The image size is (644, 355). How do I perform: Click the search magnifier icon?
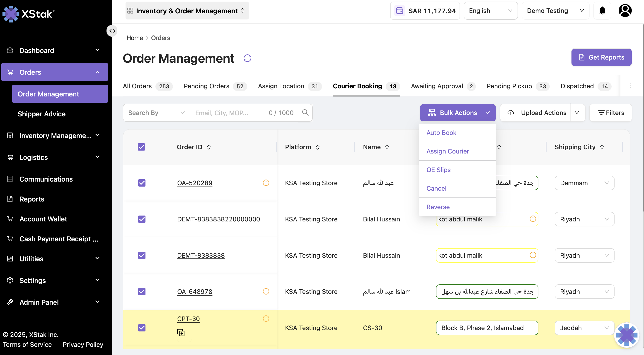[305, 113]
